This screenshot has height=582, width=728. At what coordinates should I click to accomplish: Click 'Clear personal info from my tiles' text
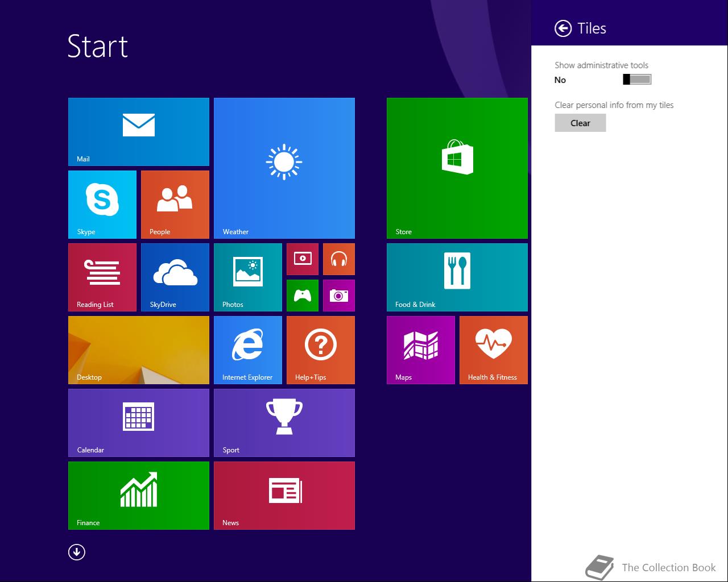pyautogui.click(x=614, y=105)
